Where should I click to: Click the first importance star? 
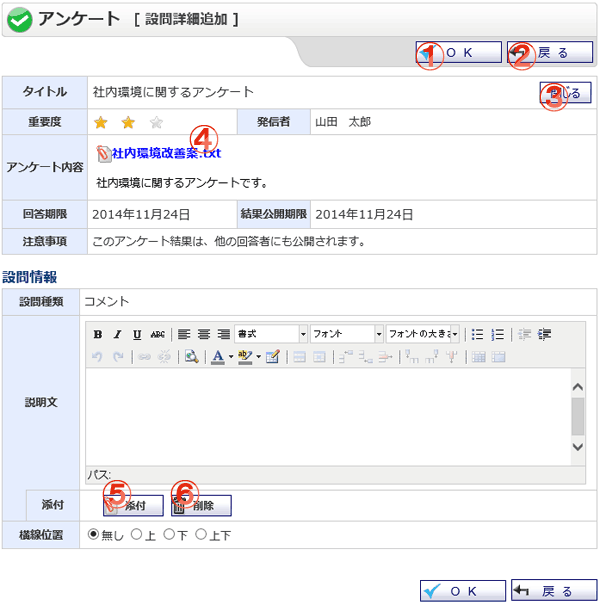(101, 123)
